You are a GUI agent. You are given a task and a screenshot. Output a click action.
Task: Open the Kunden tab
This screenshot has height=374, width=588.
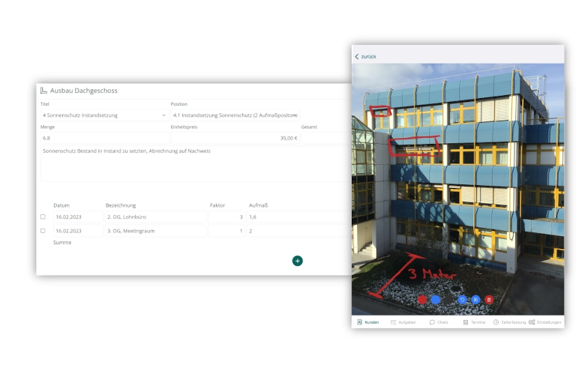(368, 322)
